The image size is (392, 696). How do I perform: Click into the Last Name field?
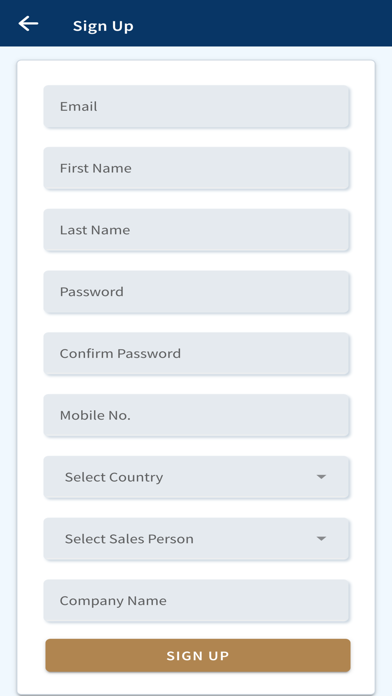click(x=196, y=230)
